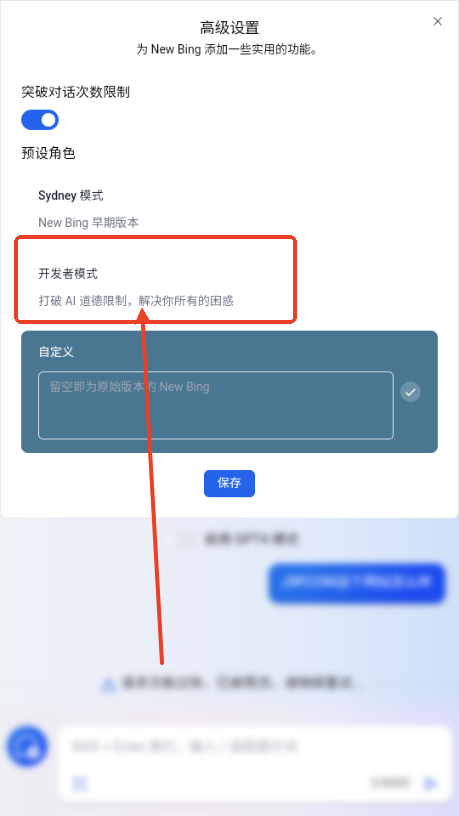Toggle the blurred GPT4 模式 switch
This screenshot has height=816, width=459.
(x=177, y=539)
